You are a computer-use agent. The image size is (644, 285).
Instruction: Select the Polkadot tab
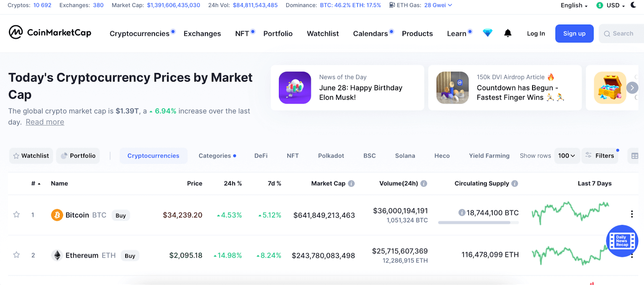[331, 156]
